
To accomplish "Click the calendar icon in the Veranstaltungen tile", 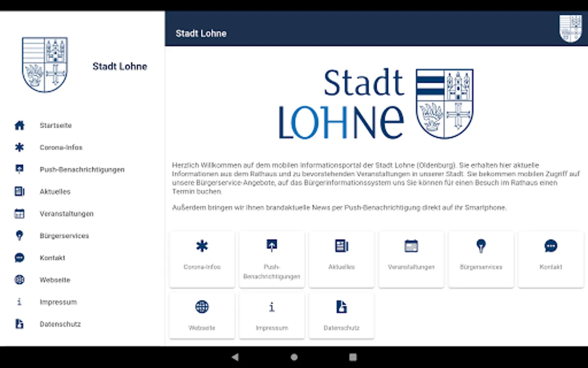I will [x=411, y=246].
